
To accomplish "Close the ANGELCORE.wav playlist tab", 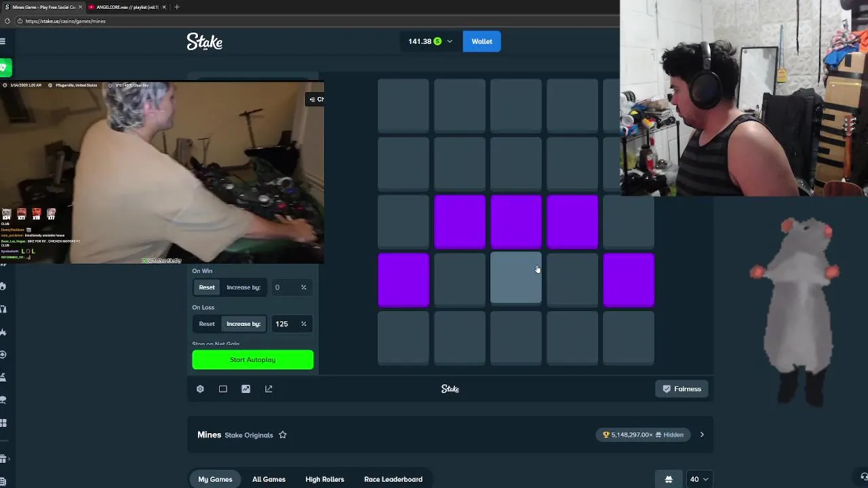I will pyautogui.click(x=164, y=7).
